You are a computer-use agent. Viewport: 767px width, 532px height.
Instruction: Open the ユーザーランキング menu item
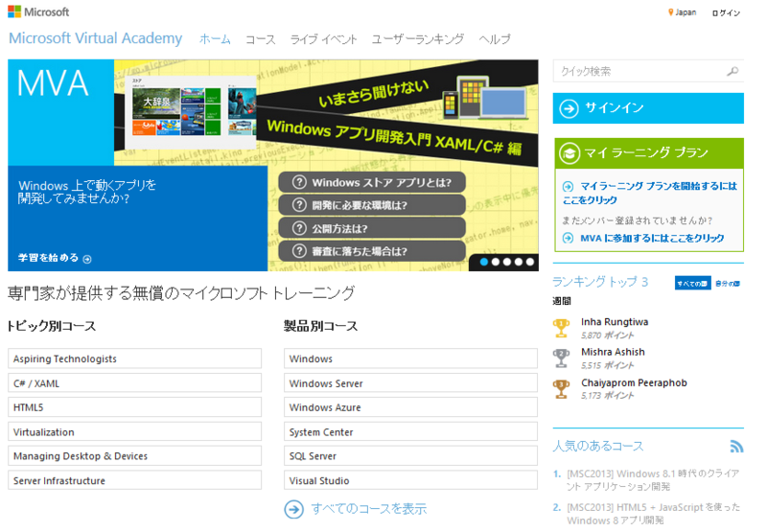[x=418, y=39]
